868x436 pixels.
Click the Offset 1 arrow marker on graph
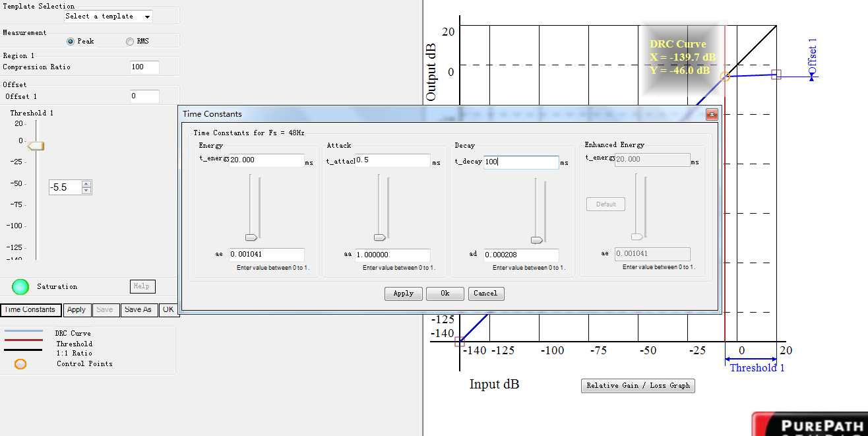[812, 77]
